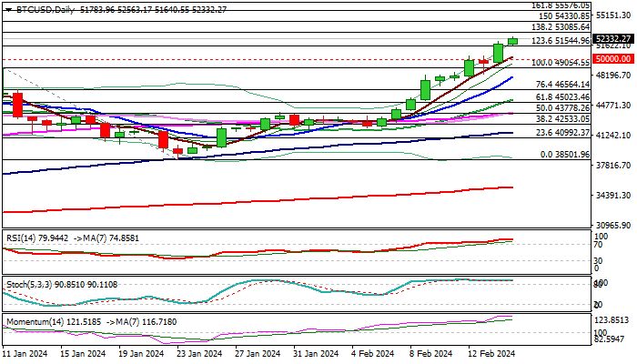Screen dimensions: 637x364
Task: Click the 61.8 45023.46 retracement label
Action: 562,97
